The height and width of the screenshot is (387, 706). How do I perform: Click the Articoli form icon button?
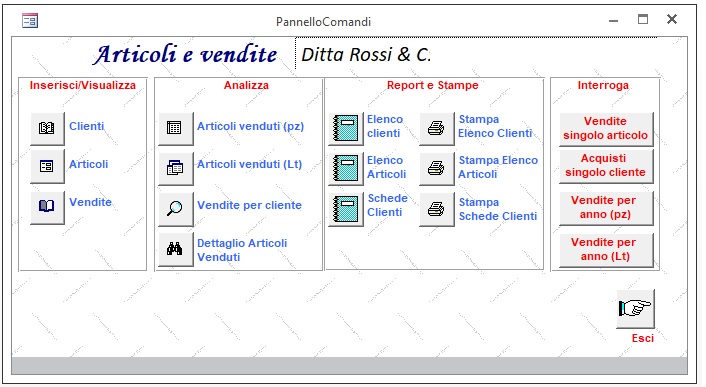(47, 166)
